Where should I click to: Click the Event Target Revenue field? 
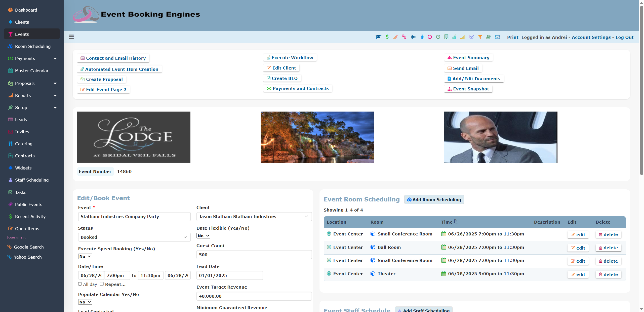tap(254, 296)
